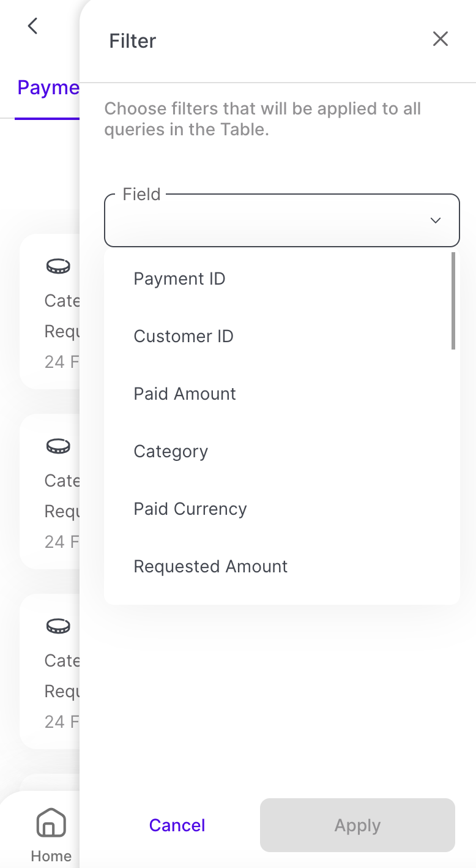Choose Customer ID option

tap(184, 337)
